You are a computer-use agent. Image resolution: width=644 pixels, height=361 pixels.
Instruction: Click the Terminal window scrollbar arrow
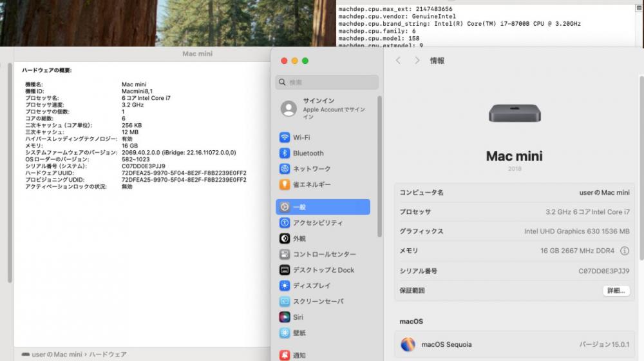coord(639,8)
